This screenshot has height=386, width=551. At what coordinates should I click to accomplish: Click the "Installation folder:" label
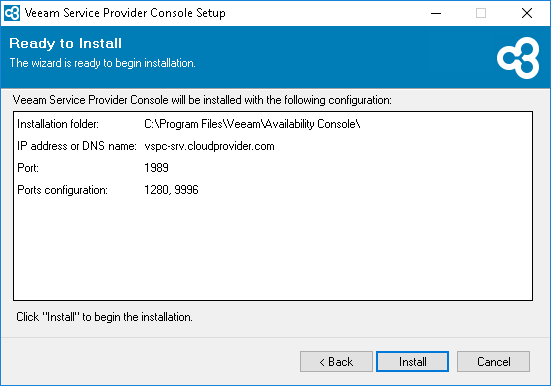pyautogui.click(x=58, y=124)
